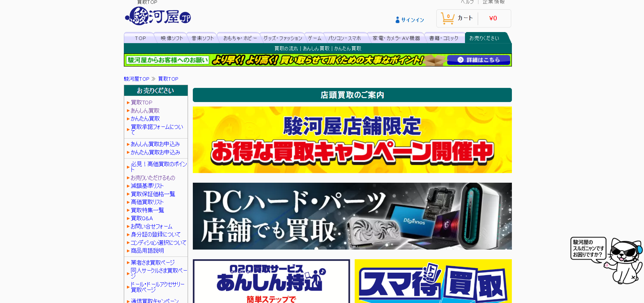The width and height of the screenshot is (644, 303).
Task: Click the スマ得買取 yellow banner
Action: pyautogui.click(x=433, y=281)
